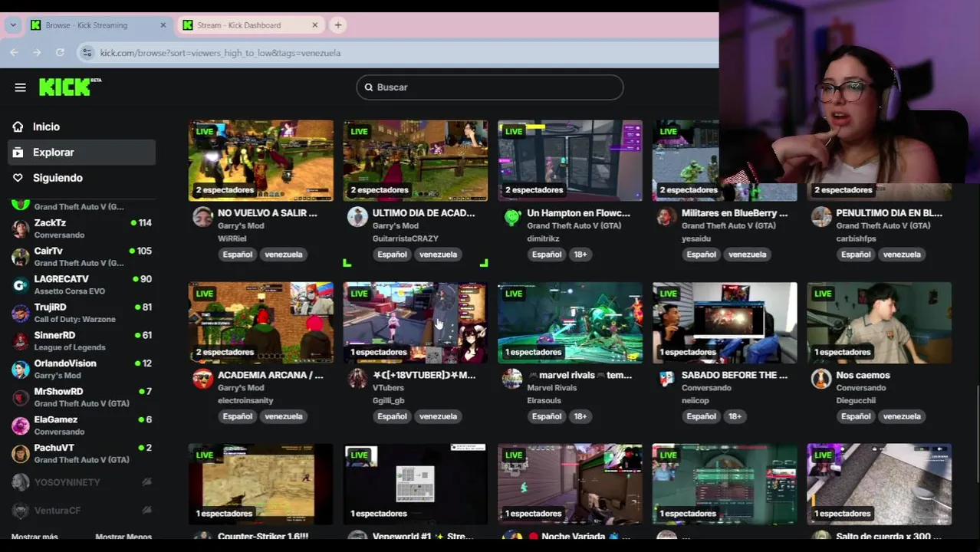Close the Browse - Kick Streaming tab
The image size is (980, 552).
pyautogui.click(x=163, y=25)
